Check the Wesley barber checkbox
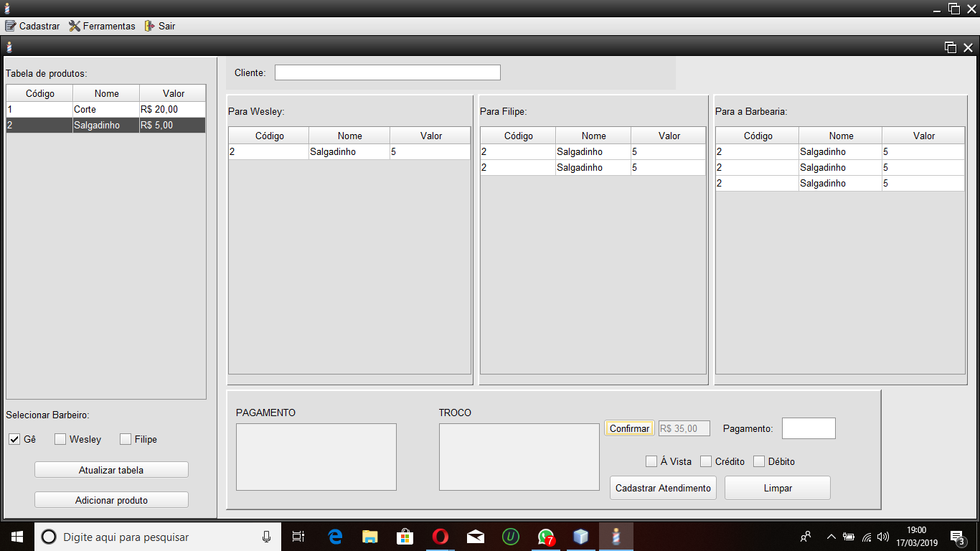 pyautogui.click(x=60, y=439)
